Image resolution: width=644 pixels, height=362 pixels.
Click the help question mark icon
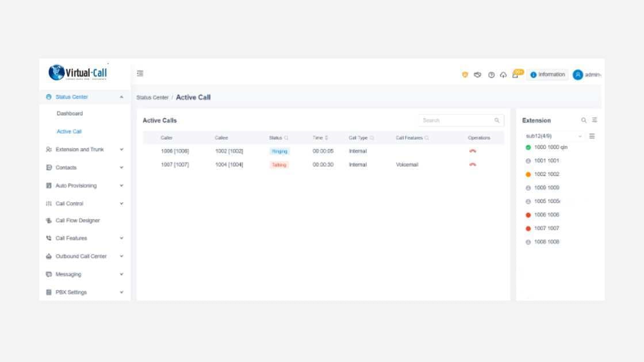490,74
